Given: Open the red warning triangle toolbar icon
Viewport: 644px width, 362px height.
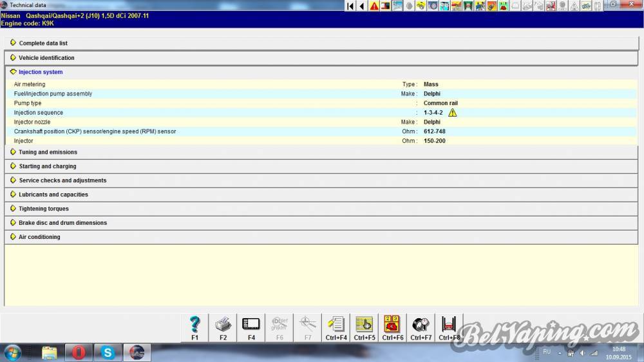Looking at the screenshot, I should tap(374, 6).
